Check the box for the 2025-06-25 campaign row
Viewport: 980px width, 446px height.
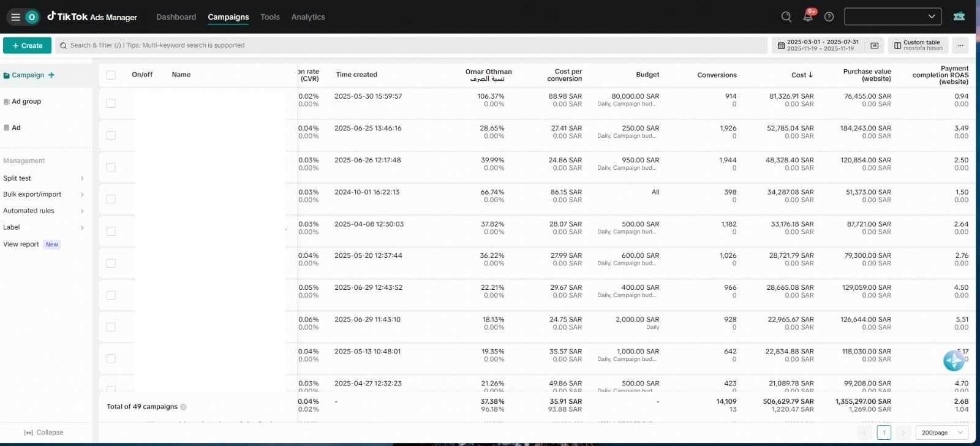[111, 135]
